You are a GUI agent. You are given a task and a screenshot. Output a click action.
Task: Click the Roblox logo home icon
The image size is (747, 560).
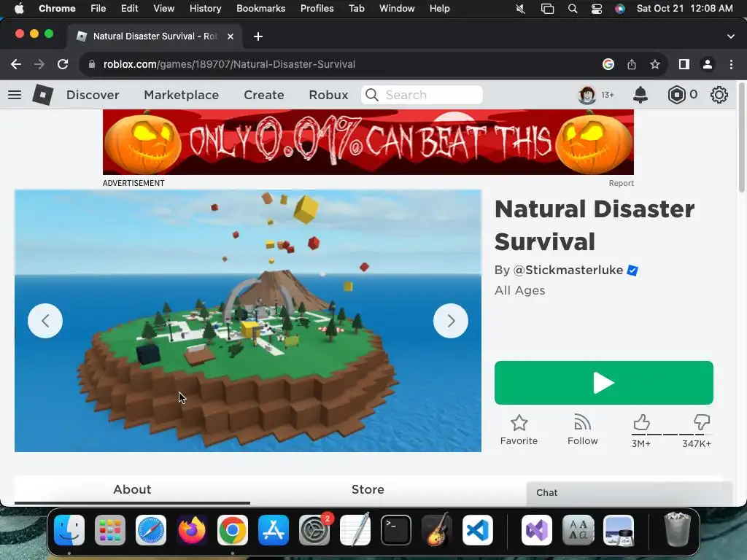42,95
